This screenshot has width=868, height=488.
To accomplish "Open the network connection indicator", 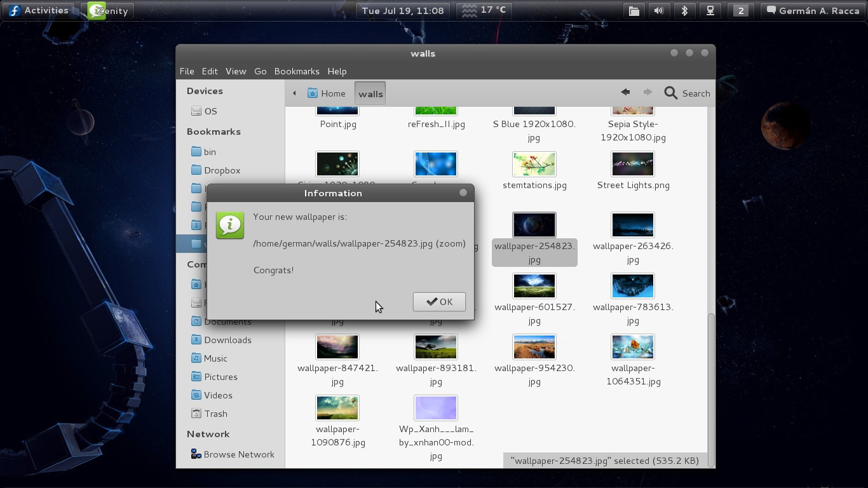I will [x=710, y=10].
